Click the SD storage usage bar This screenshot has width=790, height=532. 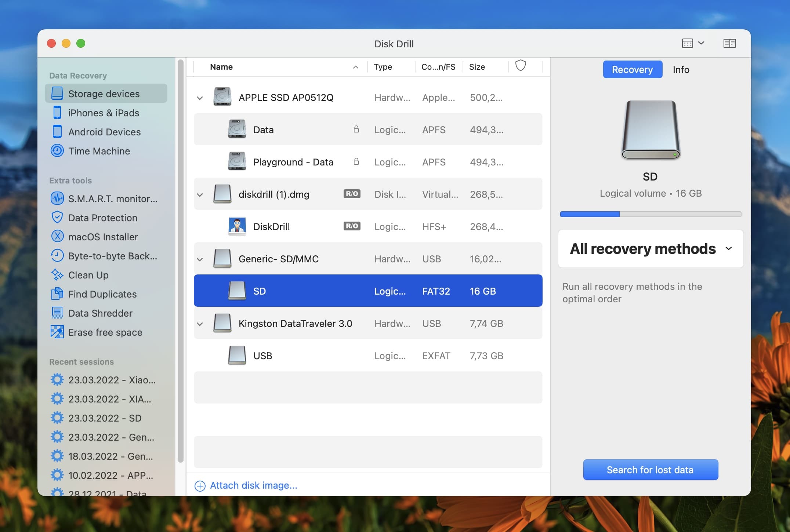[x=651, y=214]
